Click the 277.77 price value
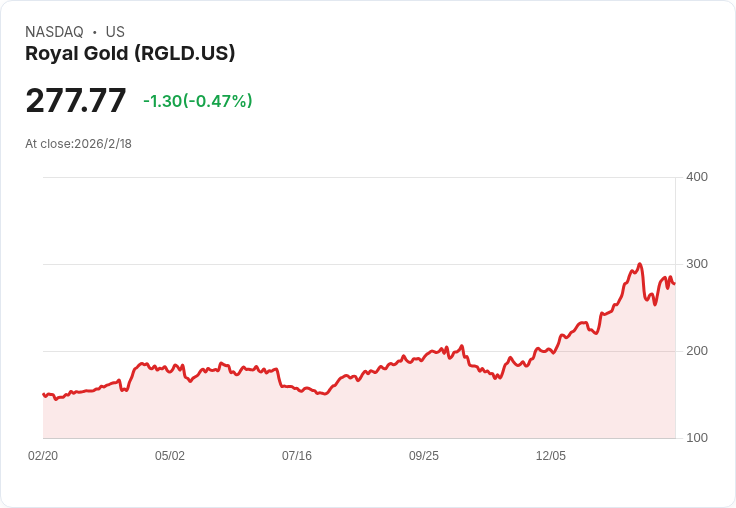 76,100
